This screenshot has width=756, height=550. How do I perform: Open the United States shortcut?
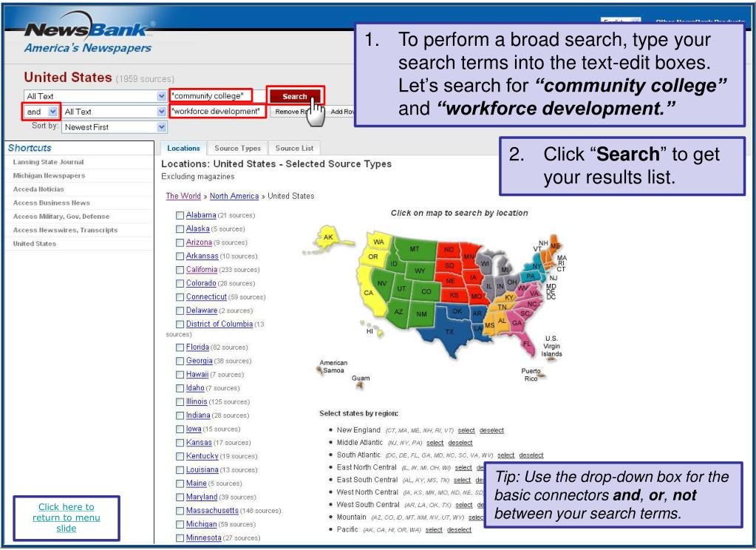[x=34, y=244]
